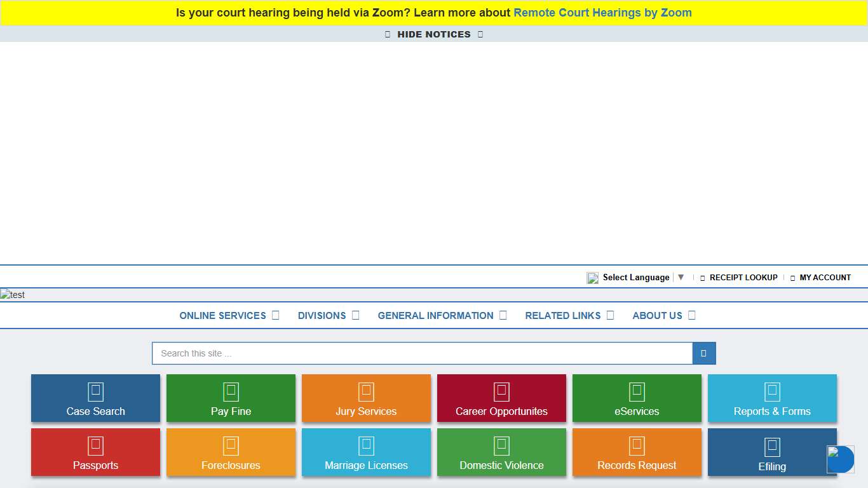The width and height of the screenshot is (868, 488).
Task: Follow the Remote Court Hearings by Zoom link
Action: tap(602, 12)
